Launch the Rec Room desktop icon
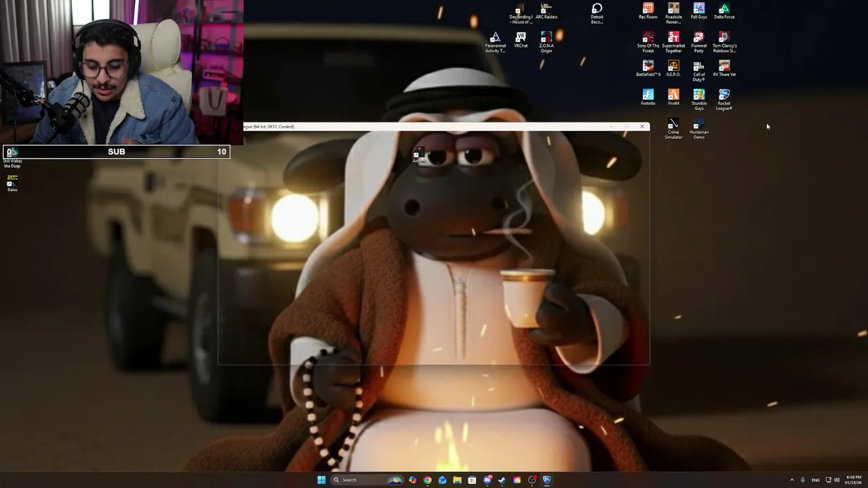The width and height of the screenshot is (868, 488). [x=648, y=12]
